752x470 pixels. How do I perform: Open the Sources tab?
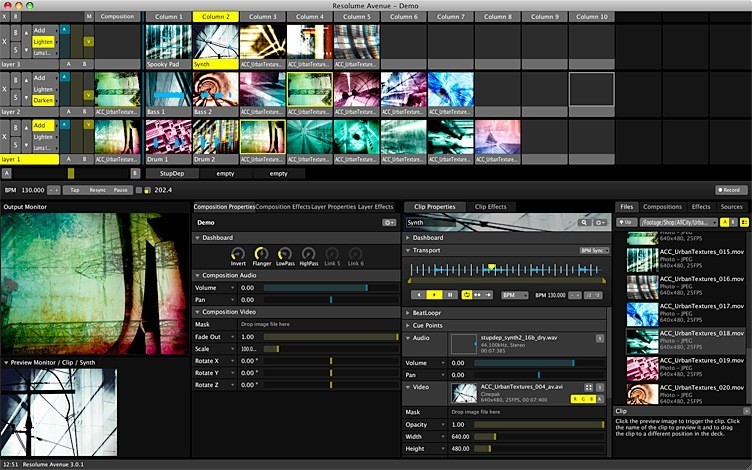(x=731, y=207)
